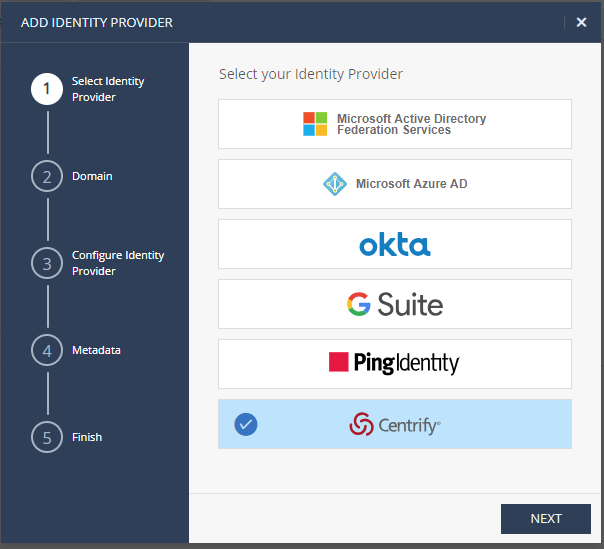This screenshot has width=604, height=549.
Task: Select the Finish step label
Action: pyautogui.click(x=87, y=437)
